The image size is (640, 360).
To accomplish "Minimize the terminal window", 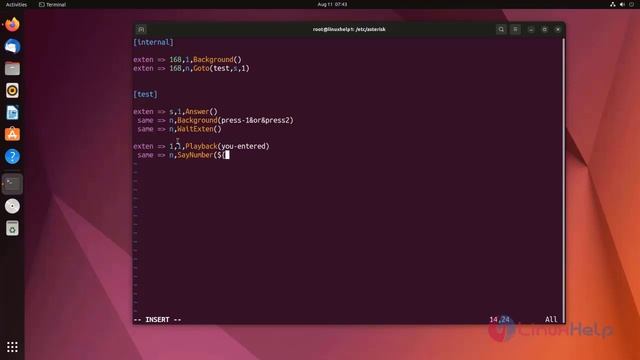I will point(531,29).
